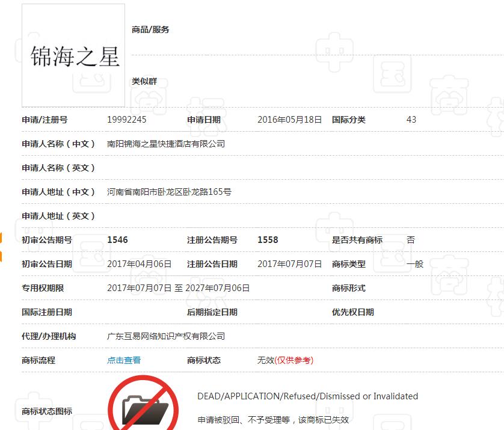Expand the 类似群 section
504x430 pixels.
144,81
